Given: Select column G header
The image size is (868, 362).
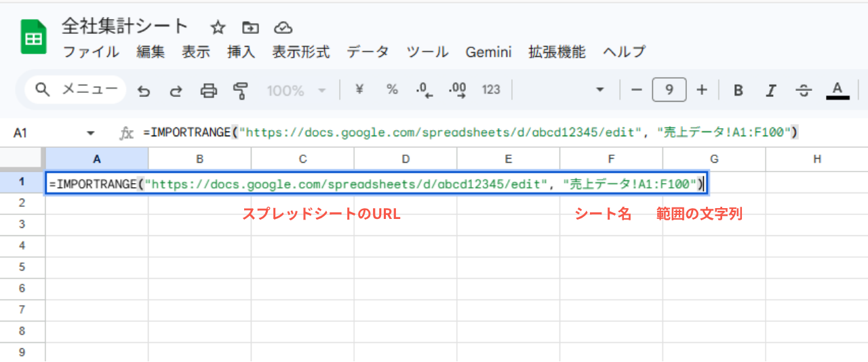Looking at the screenshot, I should (x=714, y=159).
